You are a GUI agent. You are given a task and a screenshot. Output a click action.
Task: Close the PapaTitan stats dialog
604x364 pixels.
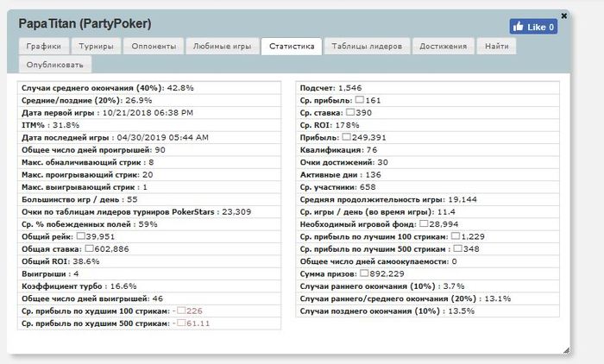point(564,16)
